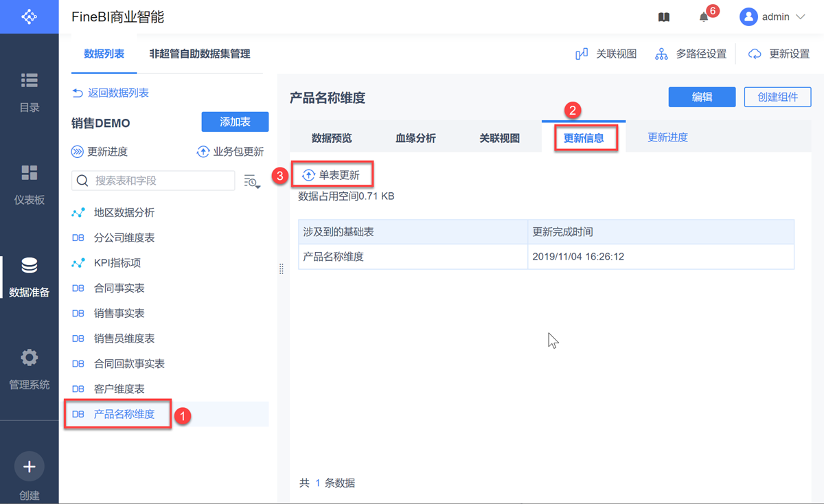Select the 数据准备 data preparation sidebar icon

(30, 265)
